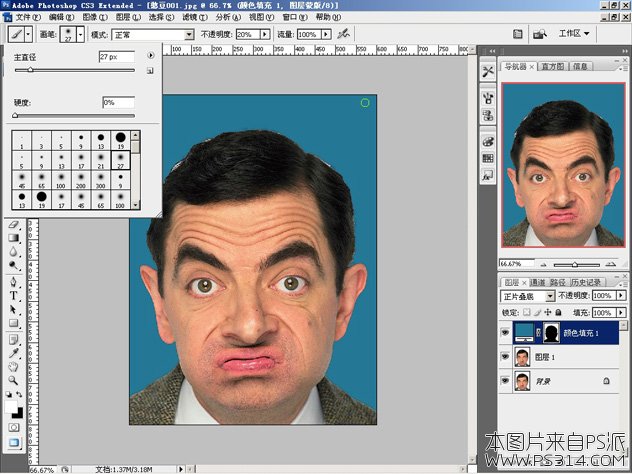Activate the Hand tool
Screen dimensions: 632x474
(x=14, y=366)
